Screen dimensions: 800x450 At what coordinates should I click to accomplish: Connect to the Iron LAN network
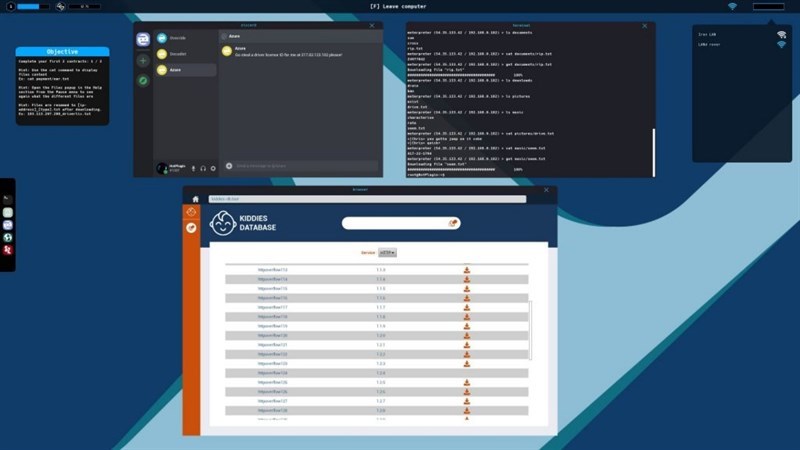pos(742,34)
